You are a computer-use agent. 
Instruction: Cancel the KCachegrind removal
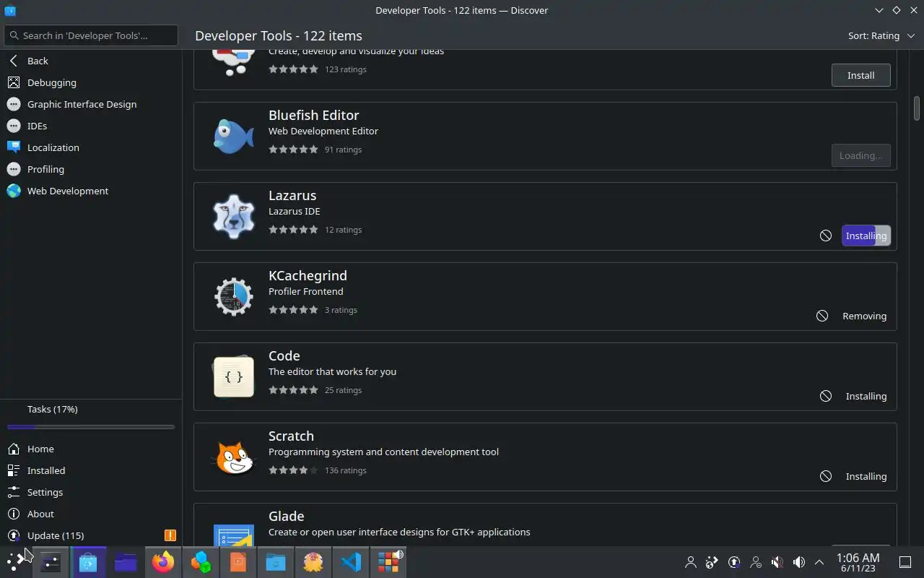822,316
